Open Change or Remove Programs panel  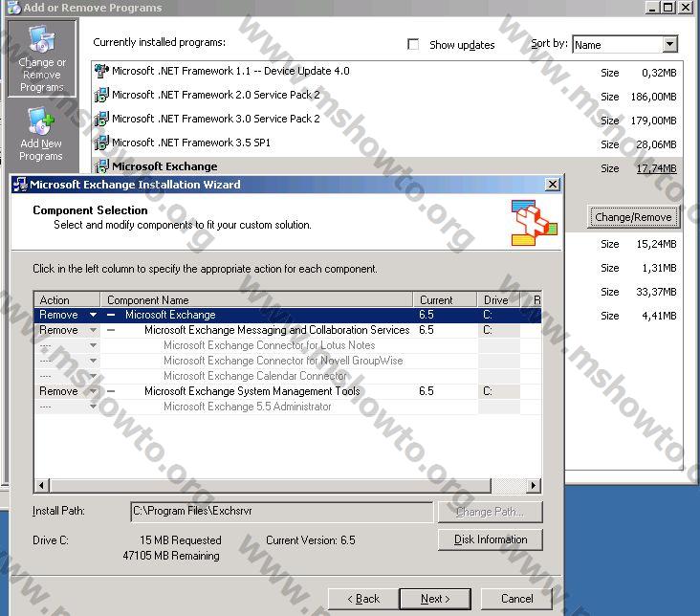coord(42,58)
